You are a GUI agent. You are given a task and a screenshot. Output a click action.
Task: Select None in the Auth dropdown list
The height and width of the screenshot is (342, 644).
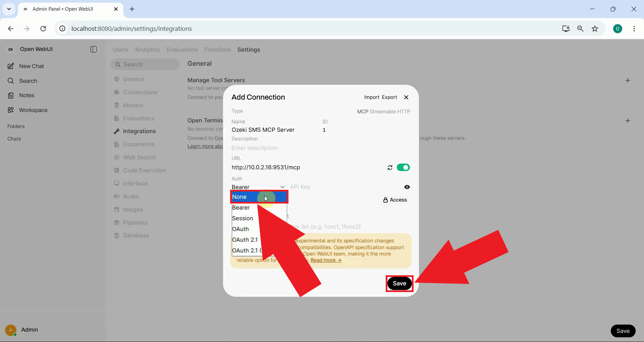click(x=259, y=197)
